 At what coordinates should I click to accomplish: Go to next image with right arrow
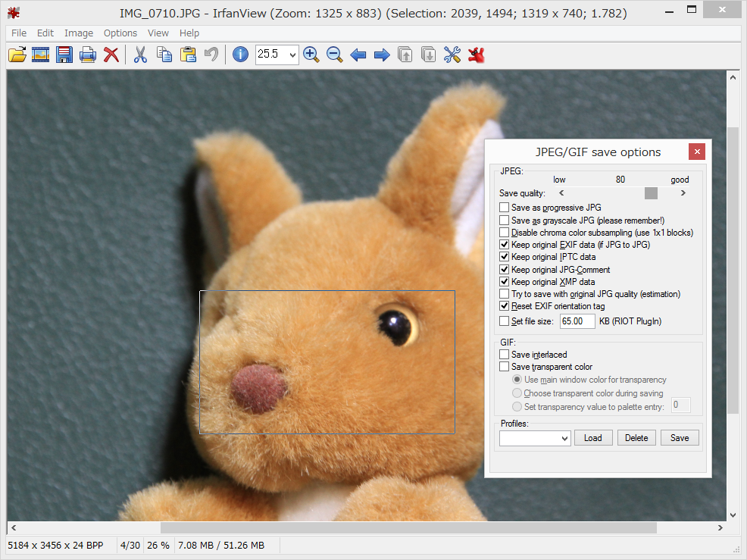tap(382, 55)
